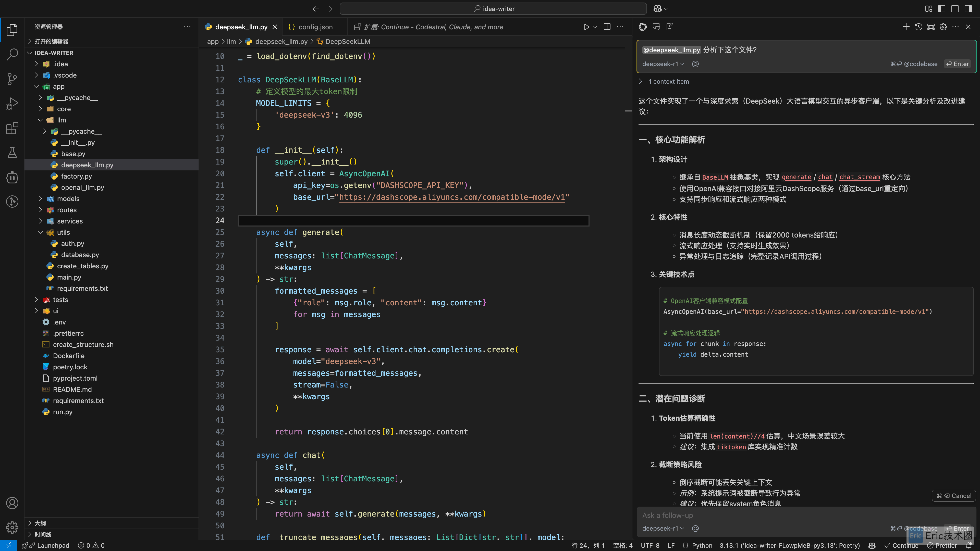The image size is (980, 551).
Task: Select the Continue logo panel icon
Action: click(643, 27)
